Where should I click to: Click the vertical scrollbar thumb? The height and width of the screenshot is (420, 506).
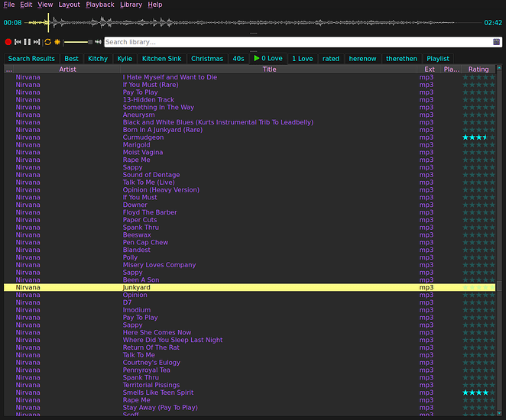(499, 286)
